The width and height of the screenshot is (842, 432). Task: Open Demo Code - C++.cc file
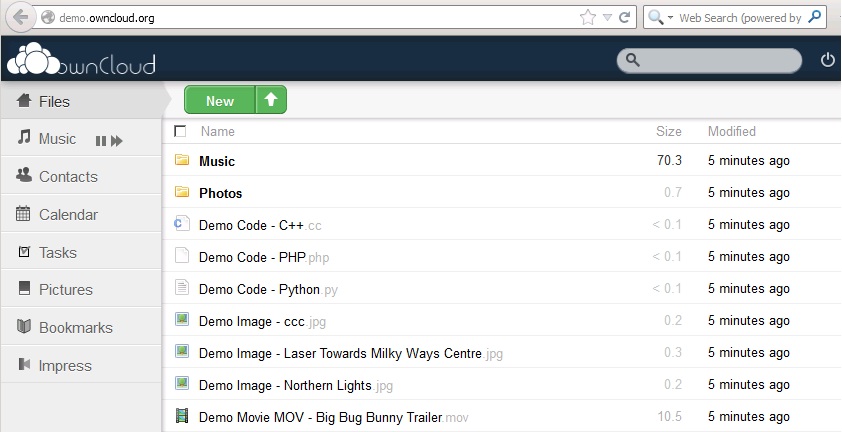(x=260, y=225)
